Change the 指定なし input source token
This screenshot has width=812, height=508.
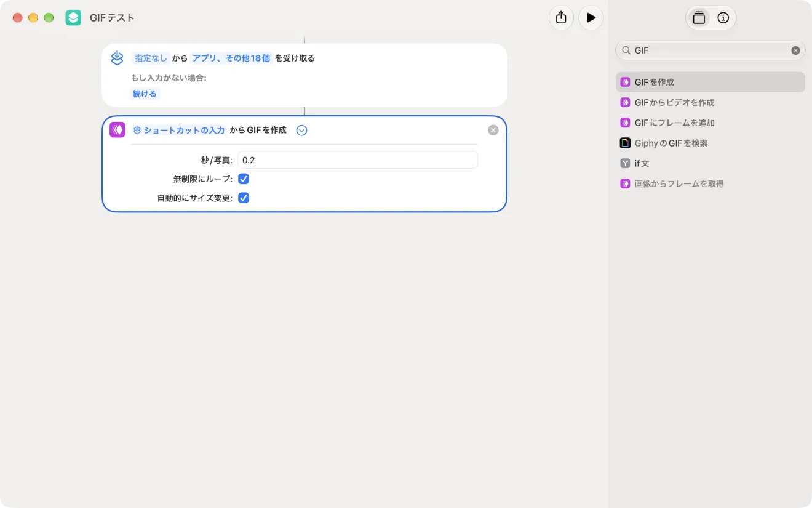click(x=151, y=58)
